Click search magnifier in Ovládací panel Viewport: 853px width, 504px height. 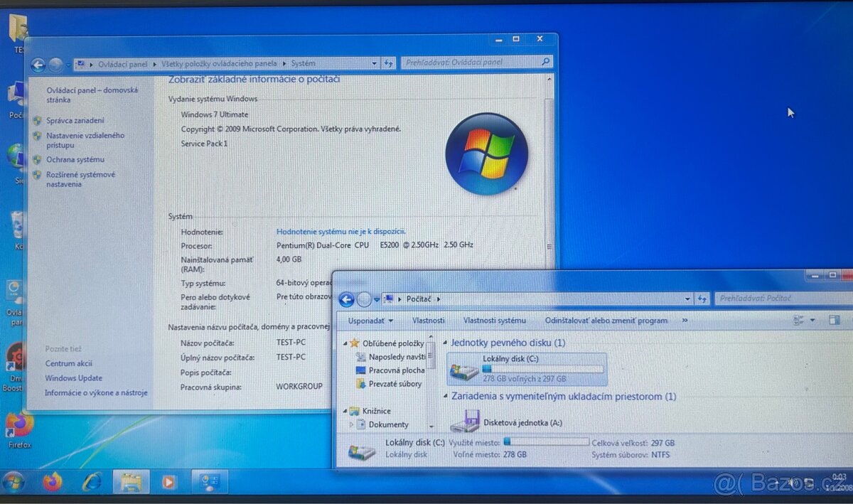[545, 63]
